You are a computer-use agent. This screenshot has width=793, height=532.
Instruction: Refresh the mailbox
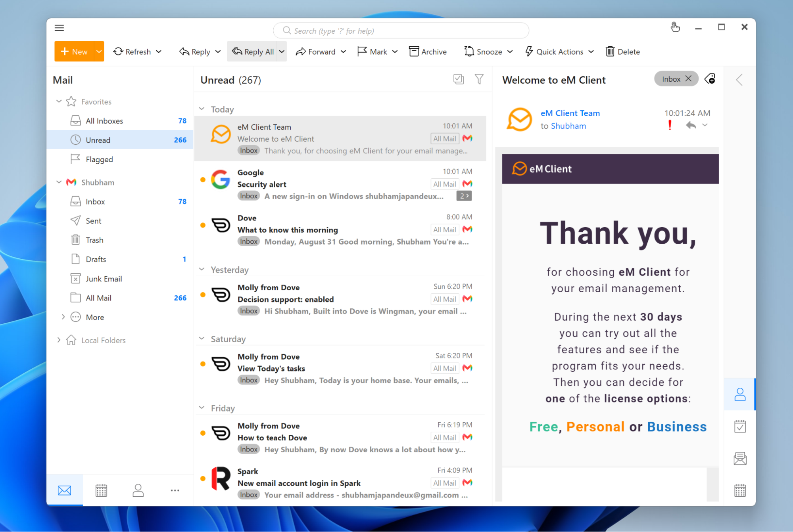coord(132,52)
